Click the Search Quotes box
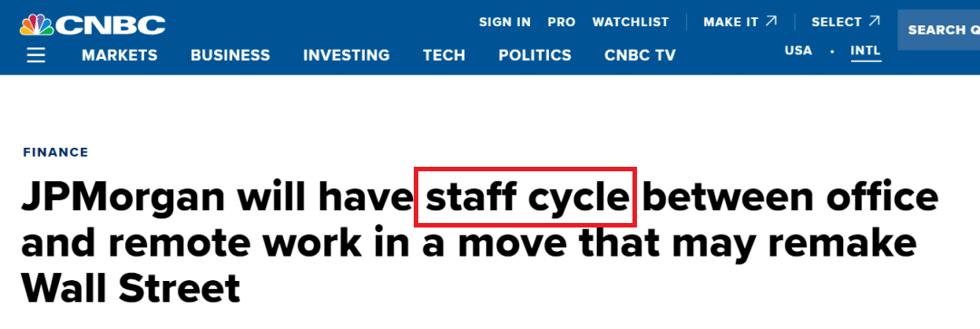The width and height of the screenshot is (980, 329). pos(939,29)
